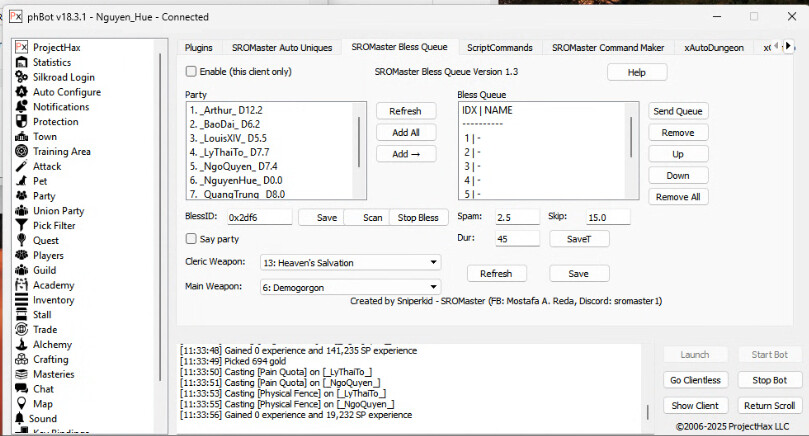The height and width of the screenshot is (436, 809).
Task: Select the Protection shield icon
Action: (x=23, y=122)
